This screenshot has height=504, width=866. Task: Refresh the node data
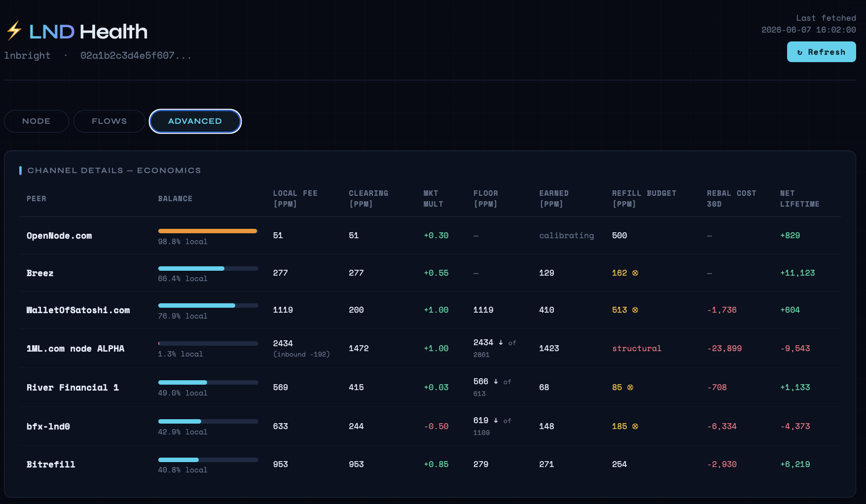click(822, 52)
